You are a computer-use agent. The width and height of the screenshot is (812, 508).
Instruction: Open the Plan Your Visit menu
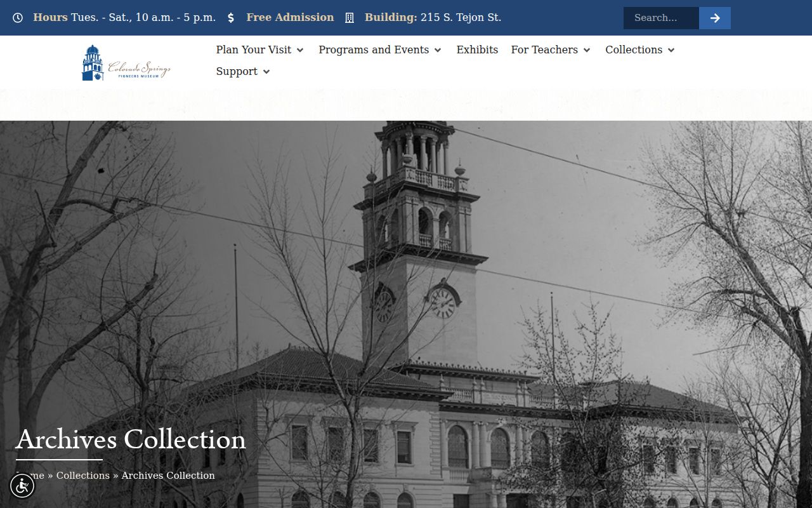254,50
